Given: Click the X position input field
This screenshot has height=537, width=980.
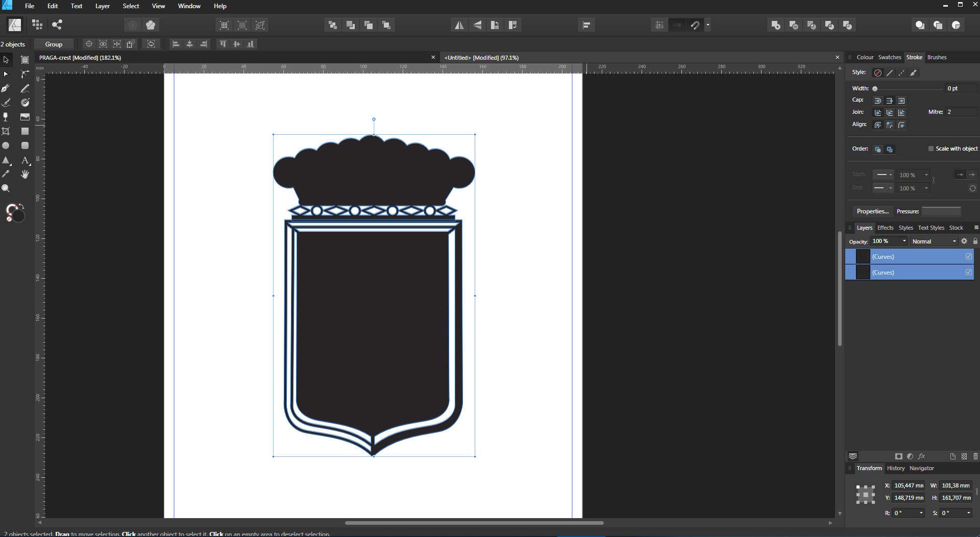Looking at the screenshot, I should point(909,485).
